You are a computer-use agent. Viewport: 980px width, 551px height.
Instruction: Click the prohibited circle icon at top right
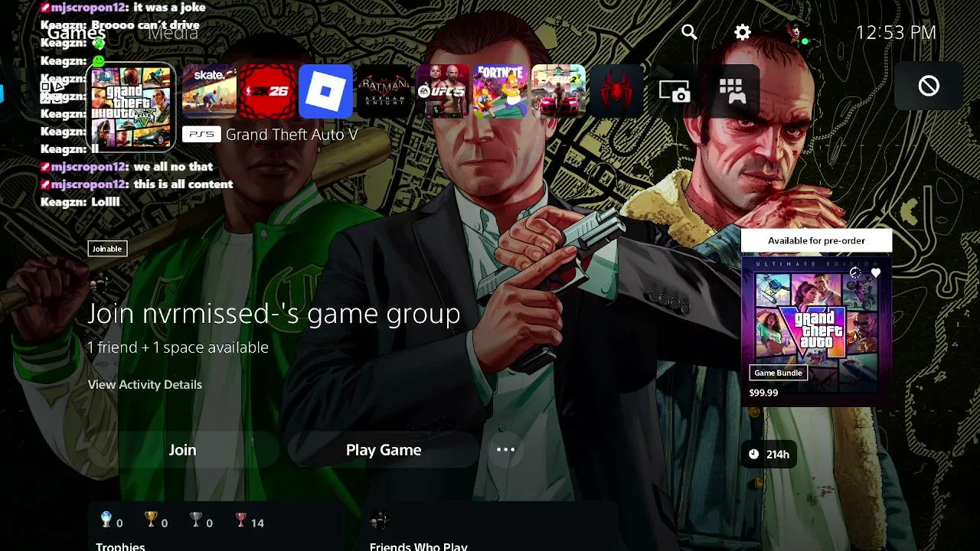[x=929, y=86]
